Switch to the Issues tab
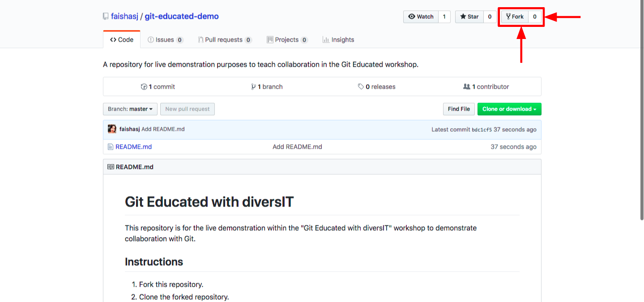Viewport: 644px width, 302px height. coord(165,39)
